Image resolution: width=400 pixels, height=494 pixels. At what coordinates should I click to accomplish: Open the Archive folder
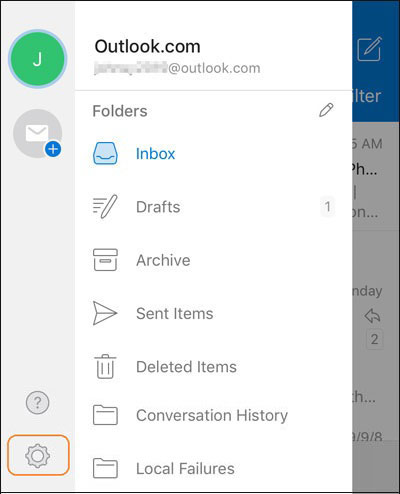[213, 260]
